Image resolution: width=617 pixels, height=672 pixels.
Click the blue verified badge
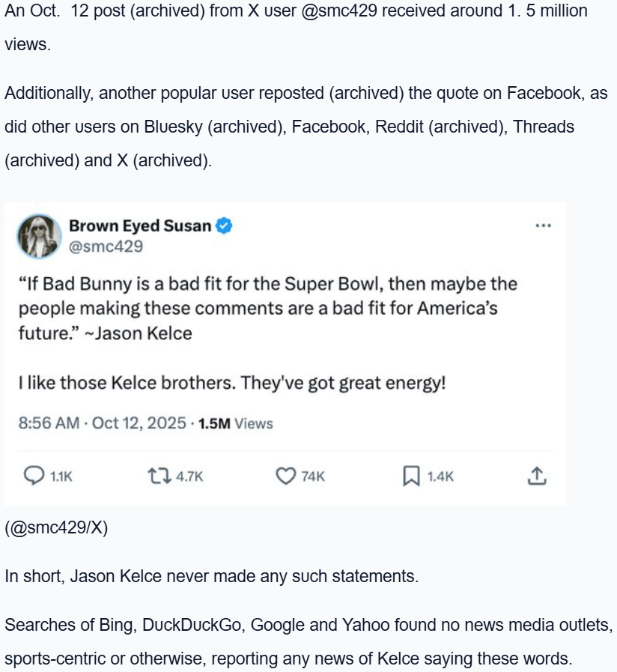coord(224,225)
